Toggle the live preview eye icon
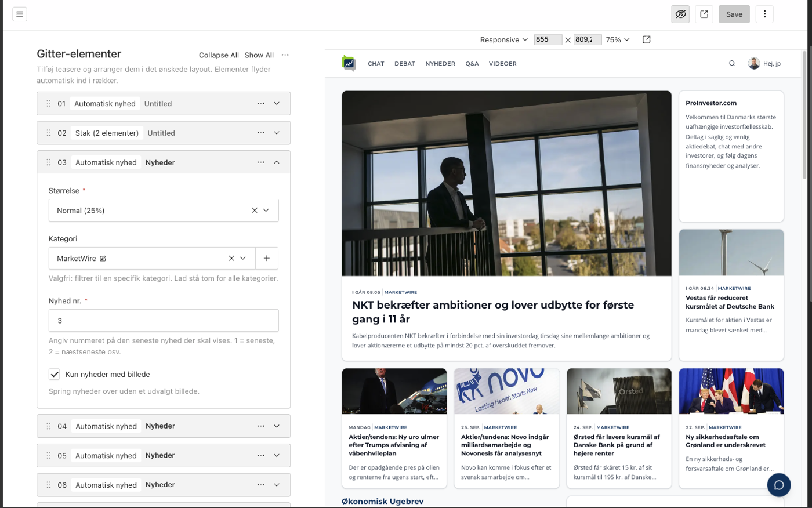The image size is (812, 508). pos(680,14)
